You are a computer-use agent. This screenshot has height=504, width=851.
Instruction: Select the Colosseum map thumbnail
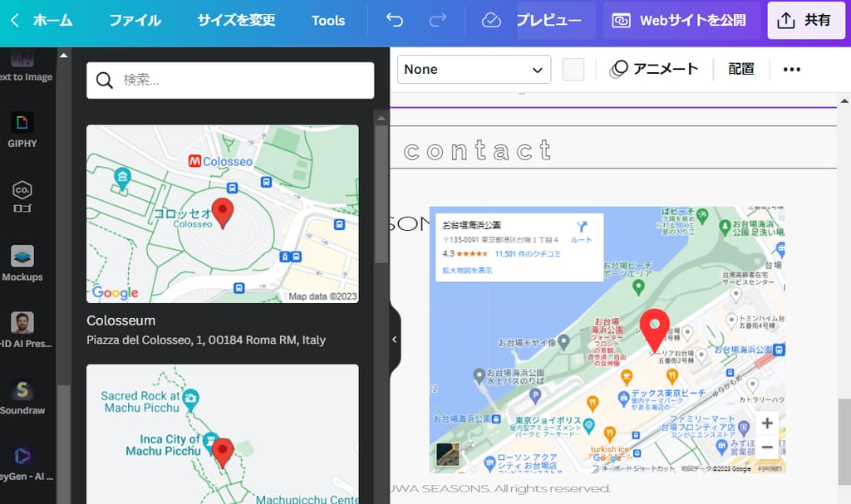click(x=222, y=213)
